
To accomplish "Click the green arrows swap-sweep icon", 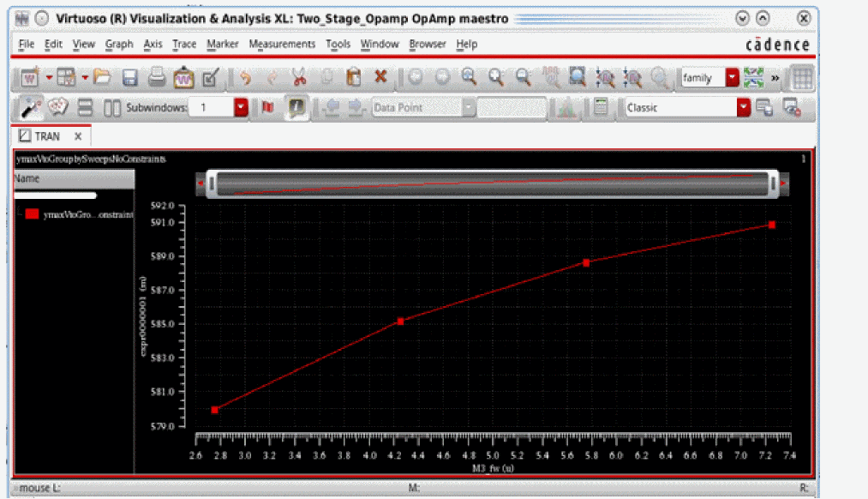I will click(753, 78).
